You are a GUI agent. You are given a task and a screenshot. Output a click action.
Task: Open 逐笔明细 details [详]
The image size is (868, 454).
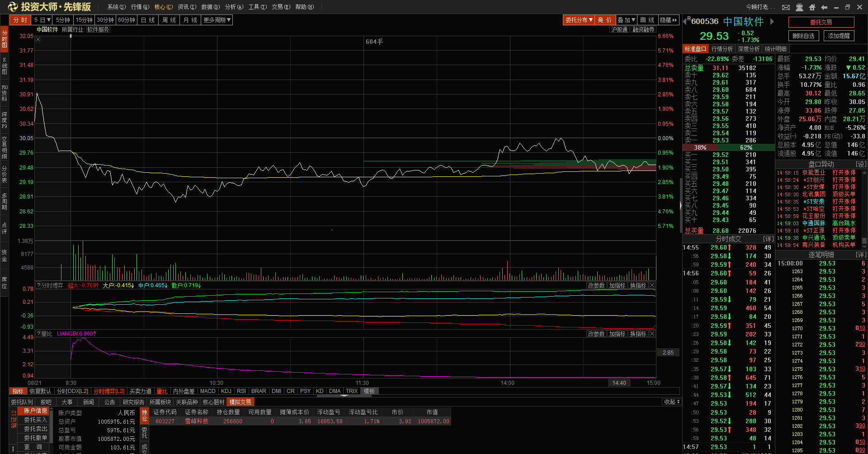pyautogui.click(x=861, y=255)
